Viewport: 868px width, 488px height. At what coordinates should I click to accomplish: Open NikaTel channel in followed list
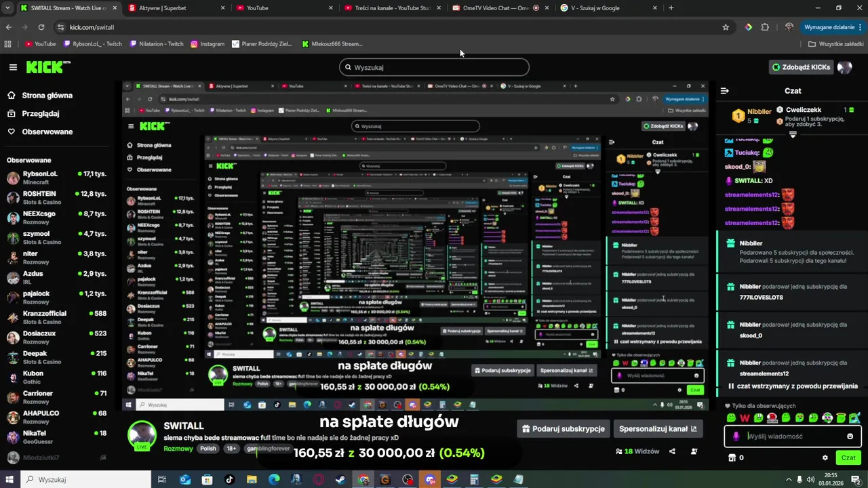[x=56, y=437]
